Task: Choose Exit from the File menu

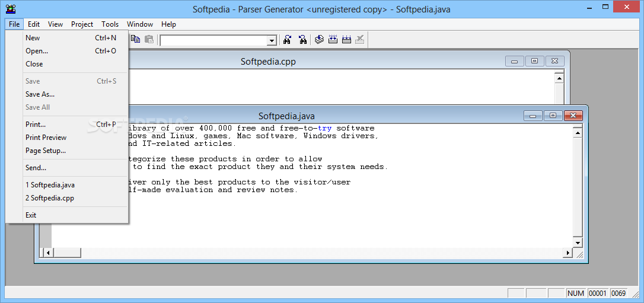Action: [x=67, y=215]
